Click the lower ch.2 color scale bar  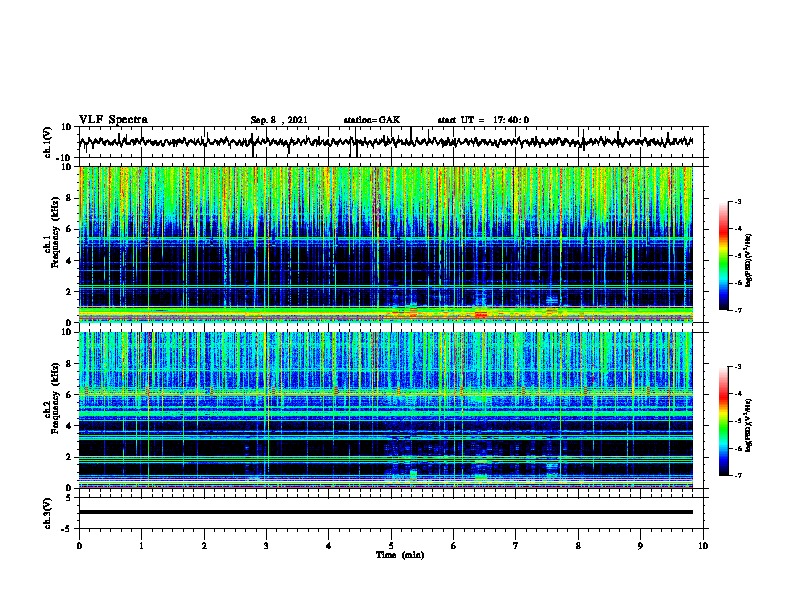click(x=723, y=421)
